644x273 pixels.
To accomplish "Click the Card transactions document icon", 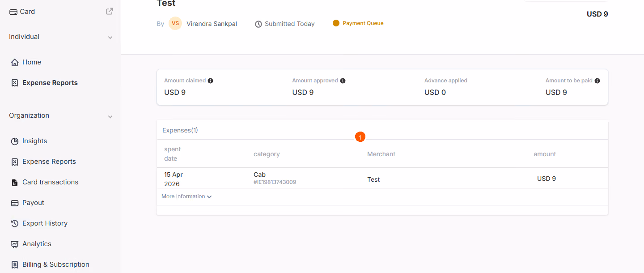I will (15, 182).
